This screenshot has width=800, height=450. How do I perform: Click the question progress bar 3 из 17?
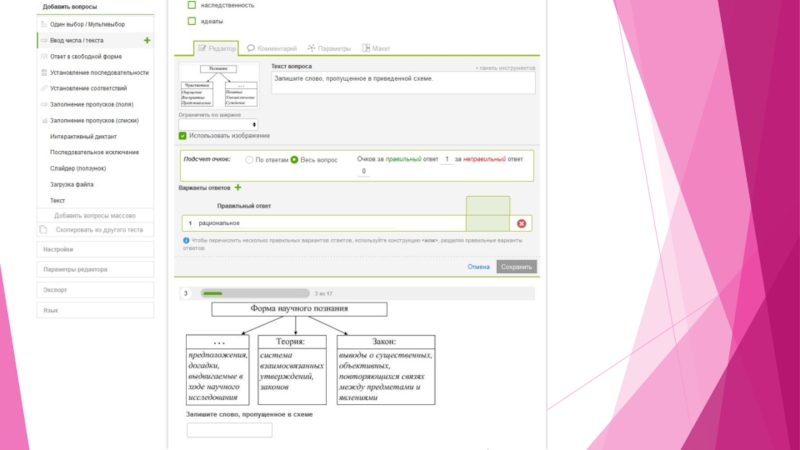pyautogui.click(x=255, y=293)
